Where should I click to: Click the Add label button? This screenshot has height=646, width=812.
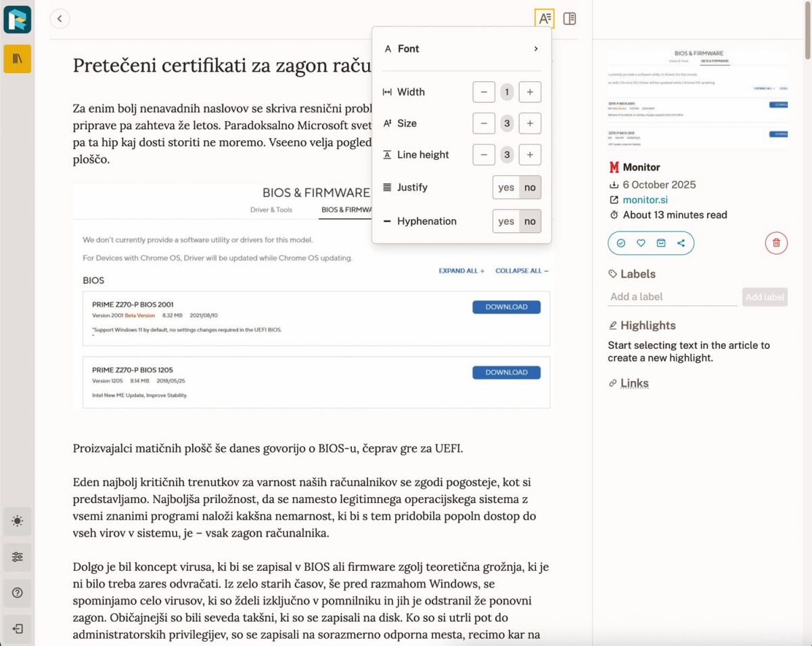[765, 297]
